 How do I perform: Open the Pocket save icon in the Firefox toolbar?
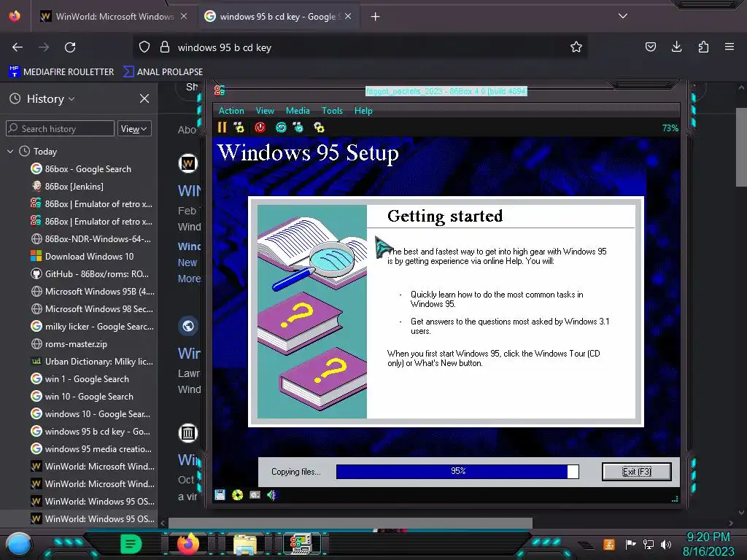point(650,47)
